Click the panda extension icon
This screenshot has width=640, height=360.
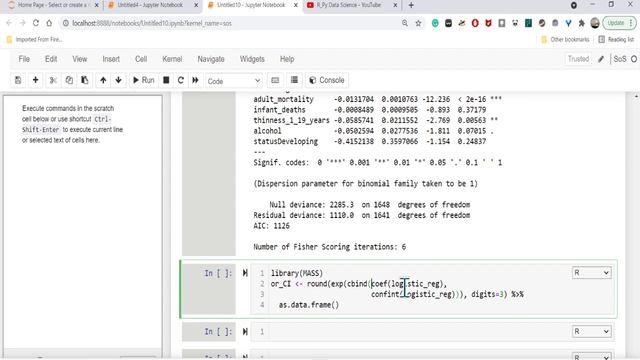click(515, 23)
